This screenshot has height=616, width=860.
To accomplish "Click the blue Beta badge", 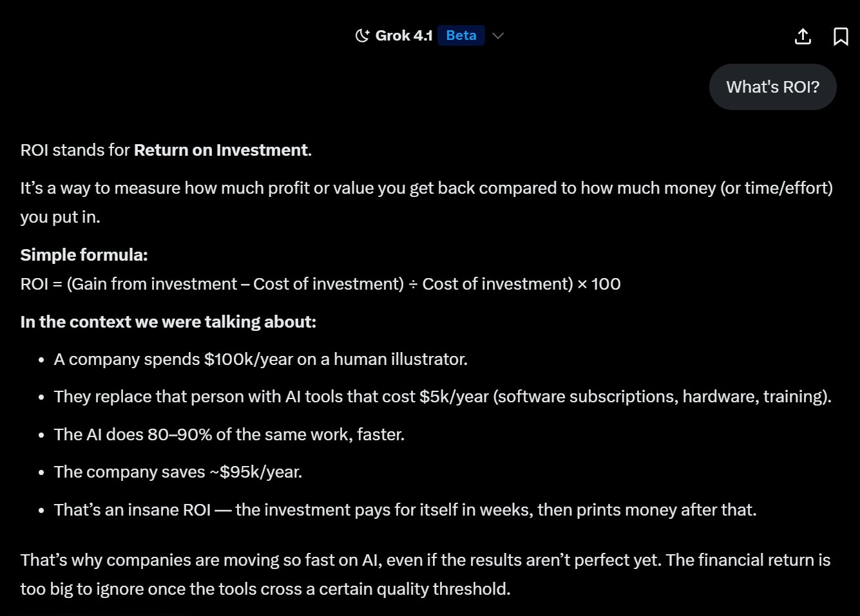I will (x=461, y=35).
